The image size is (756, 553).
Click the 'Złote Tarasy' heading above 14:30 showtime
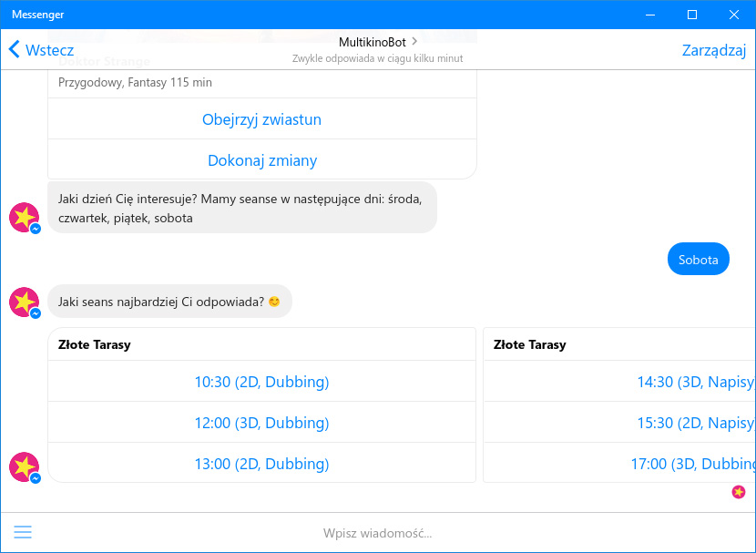pos(530,344)
